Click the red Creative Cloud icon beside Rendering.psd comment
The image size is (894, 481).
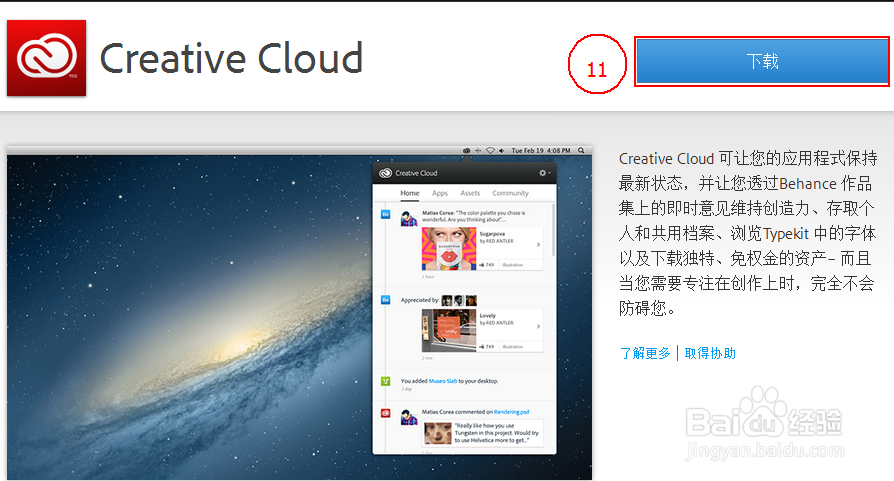(x=385, y=413)
